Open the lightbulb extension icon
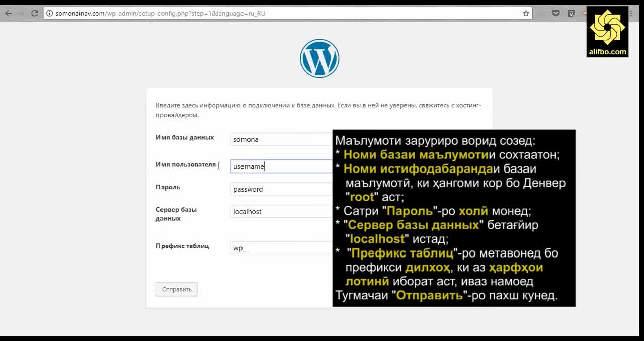The height and width of the screenshot is (341, 644). (571, 13)
